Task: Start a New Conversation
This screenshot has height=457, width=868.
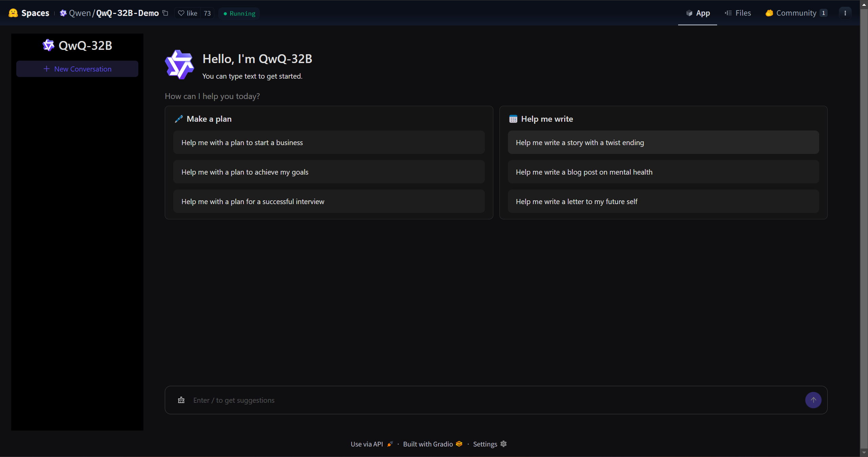Action: coord(77,69)
